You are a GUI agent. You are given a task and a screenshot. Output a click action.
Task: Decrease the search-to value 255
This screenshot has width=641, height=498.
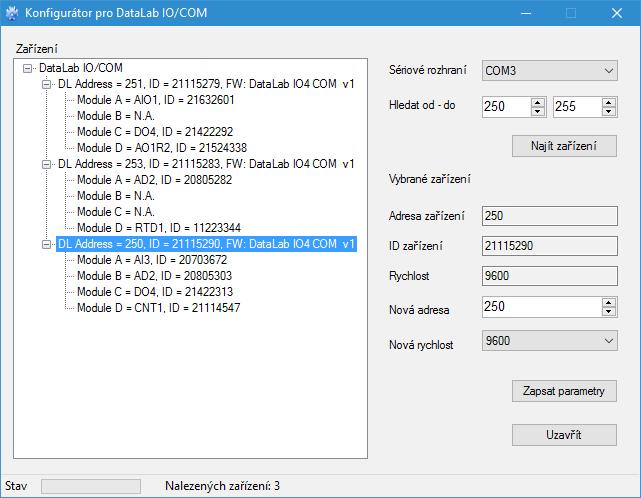point(609,111)
